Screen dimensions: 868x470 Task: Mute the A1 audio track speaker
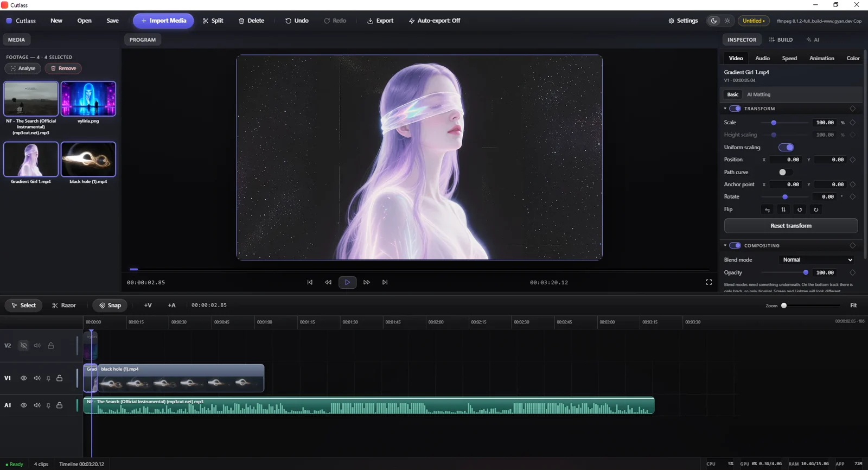37,405
